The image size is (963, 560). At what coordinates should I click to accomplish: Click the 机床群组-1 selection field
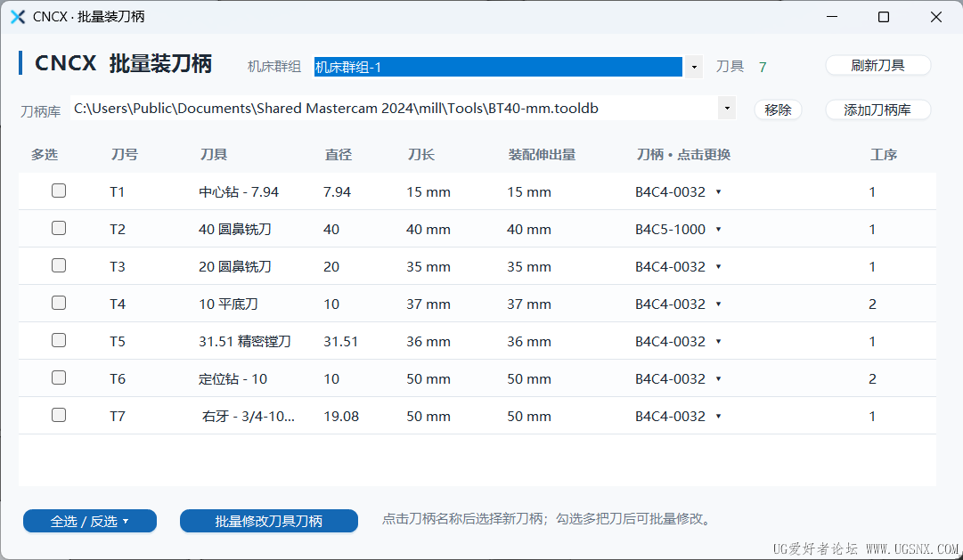498,67
